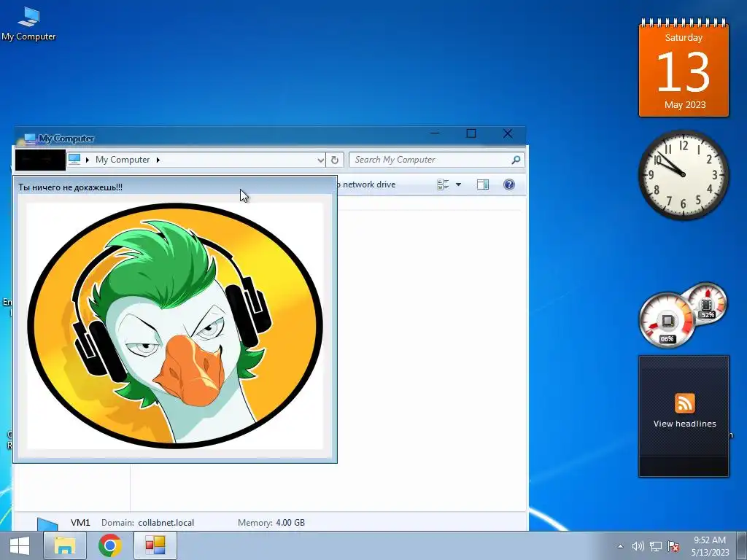Click the Show desktop button
Screen dimensions: 747x560
click(742, 545)
